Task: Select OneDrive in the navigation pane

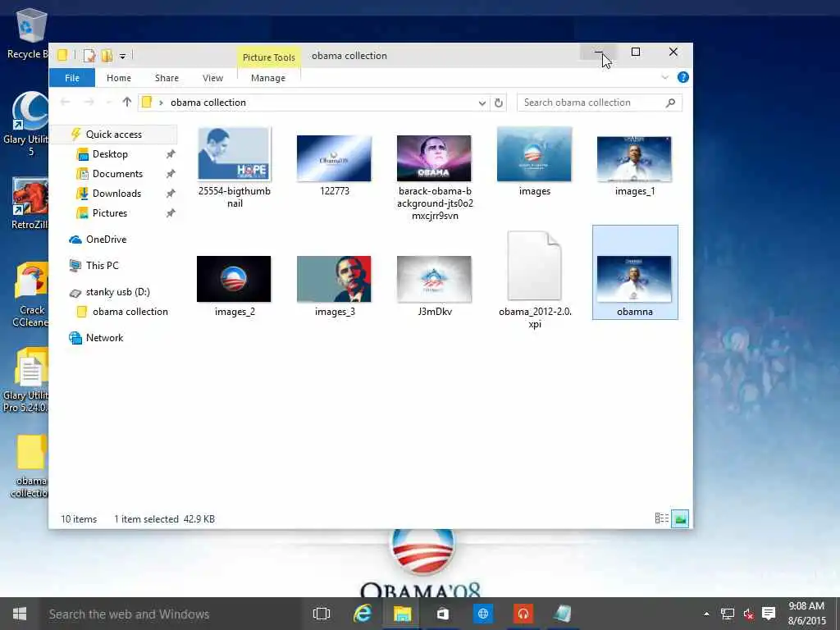Action: 106,240
